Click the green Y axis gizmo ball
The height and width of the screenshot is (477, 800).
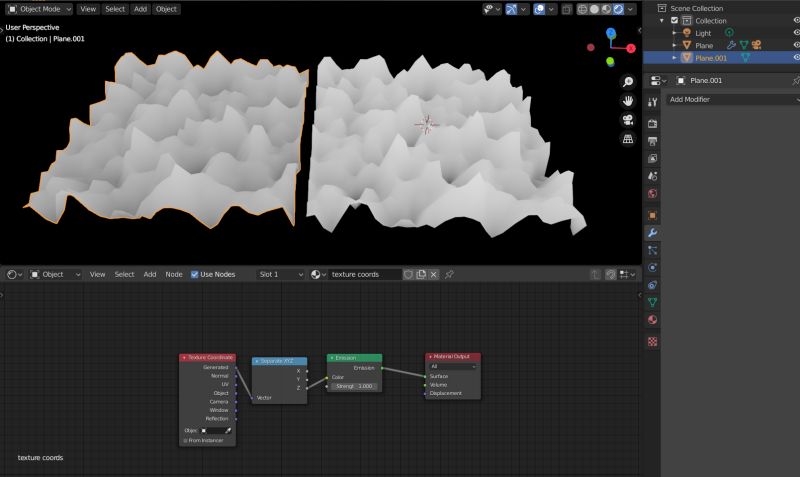[610, 62]
